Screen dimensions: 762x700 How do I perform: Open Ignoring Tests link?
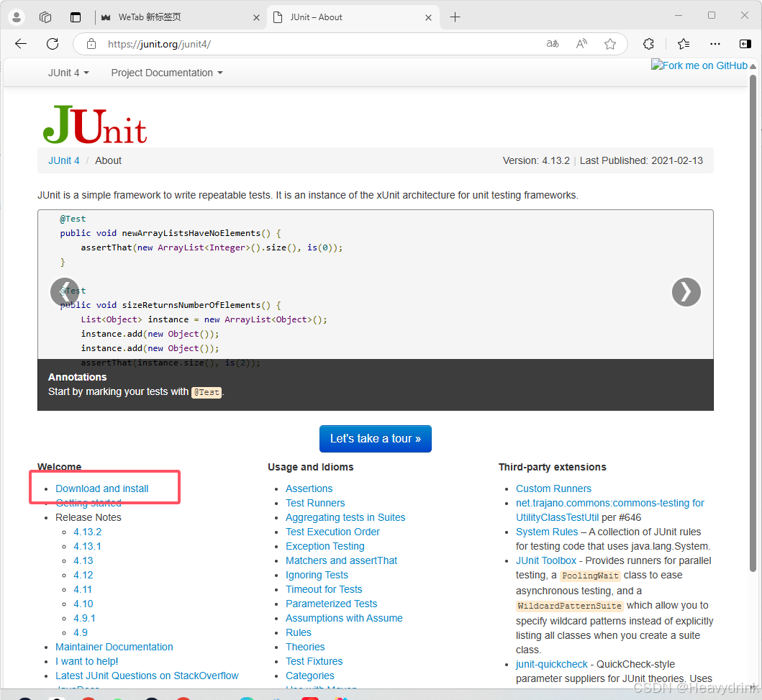(x=317, y=575)
